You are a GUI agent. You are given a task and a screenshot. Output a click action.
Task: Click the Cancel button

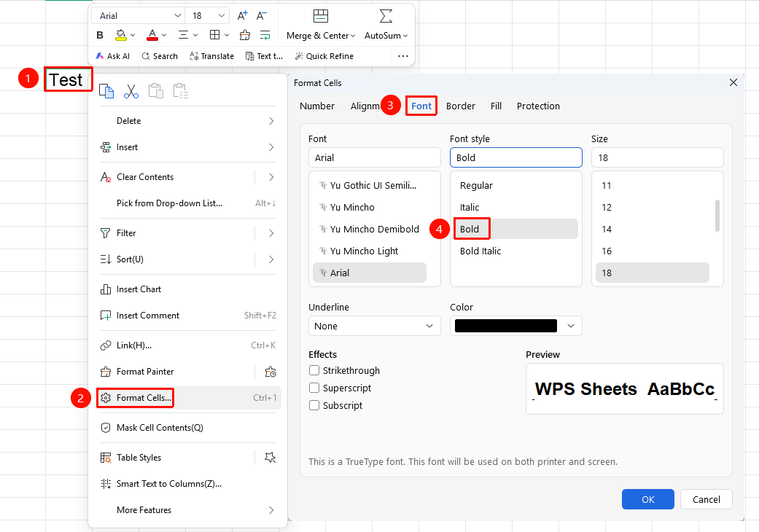click(707, 499)
